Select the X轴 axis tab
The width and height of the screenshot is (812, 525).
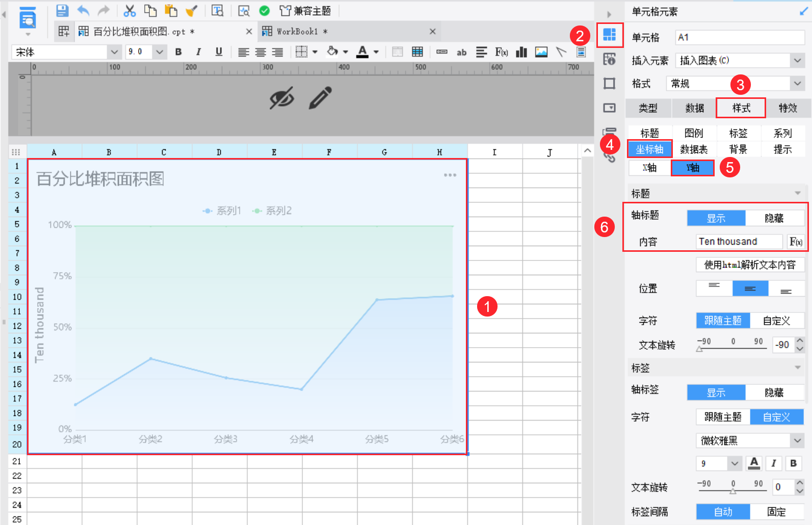tap(650, 168)
